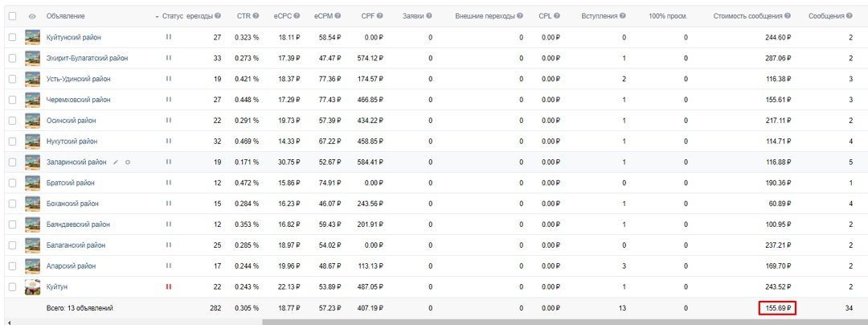Sort the table by Сообщения column header

tap(826, 16)
